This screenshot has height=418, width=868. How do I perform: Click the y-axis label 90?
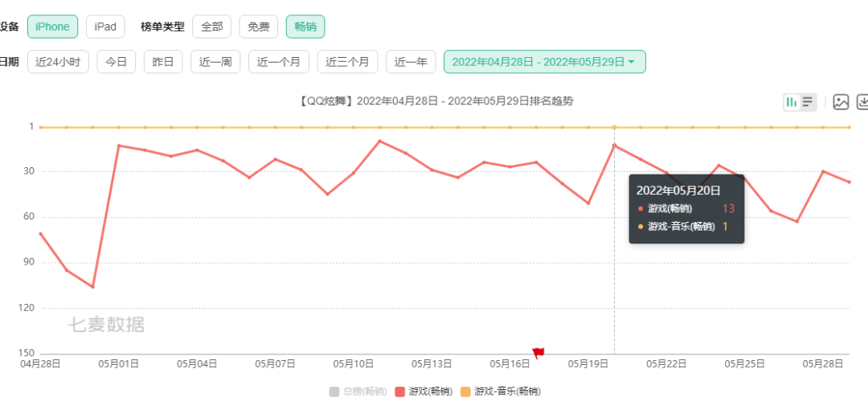tap(27, 262)
